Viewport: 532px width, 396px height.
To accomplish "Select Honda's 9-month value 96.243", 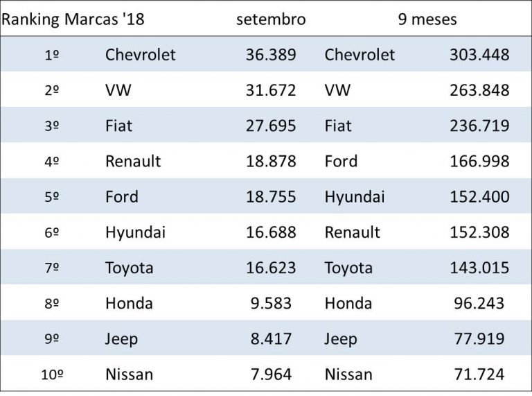I will pyautogui.click(x=479, y=304).
